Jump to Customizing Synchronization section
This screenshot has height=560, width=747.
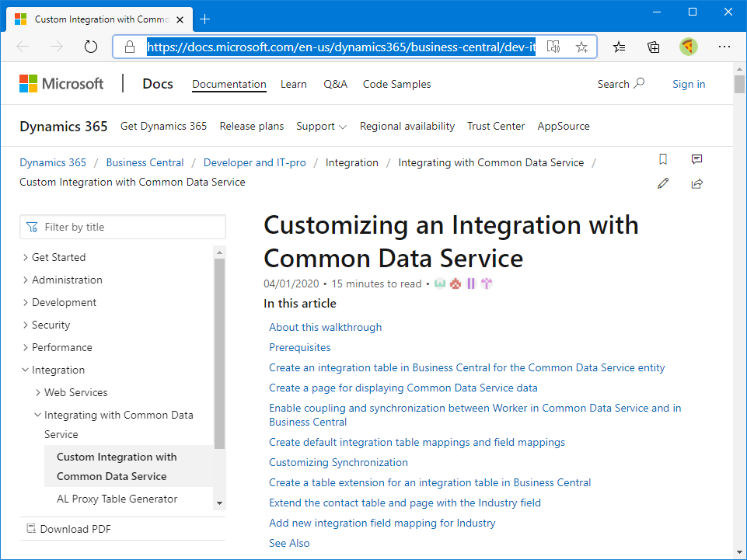point(338,462)
